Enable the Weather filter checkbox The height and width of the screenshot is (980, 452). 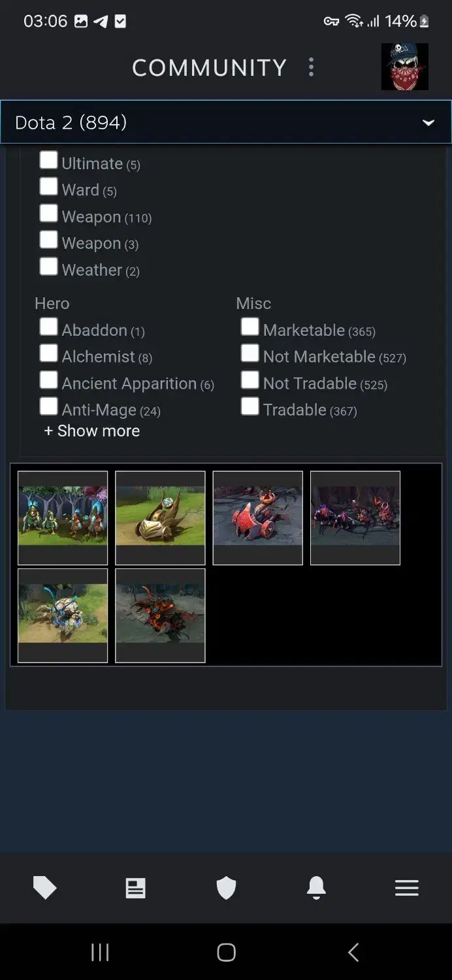click(x=48, y=266)
